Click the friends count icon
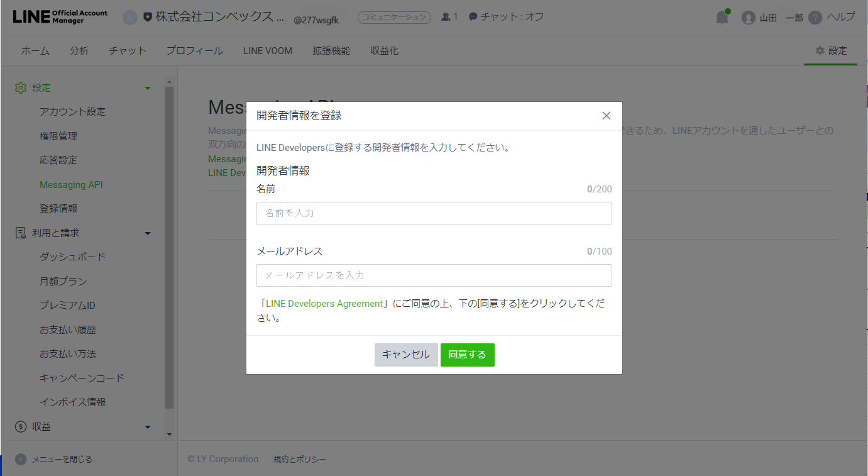The width and height of the screenshot is (868, 476). (x=446, y=18)
